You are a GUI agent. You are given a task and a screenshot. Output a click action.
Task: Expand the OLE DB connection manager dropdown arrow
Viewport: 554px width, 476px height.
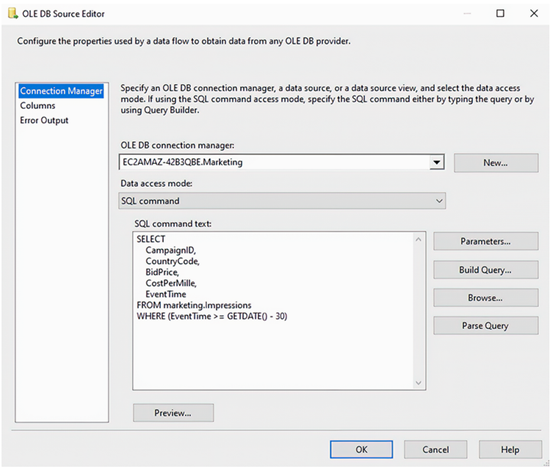click(x=437, y=162)
